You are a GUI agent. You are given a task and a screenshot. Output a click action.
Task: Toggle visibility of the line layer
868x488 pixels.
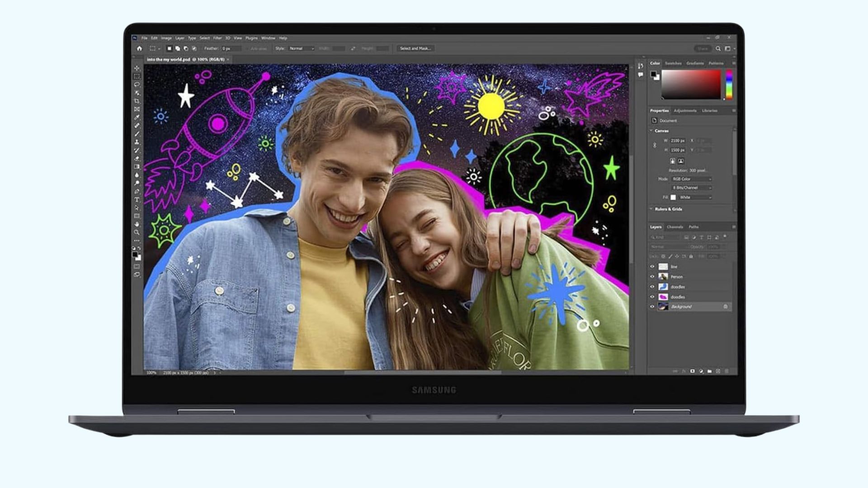(652, 267)
